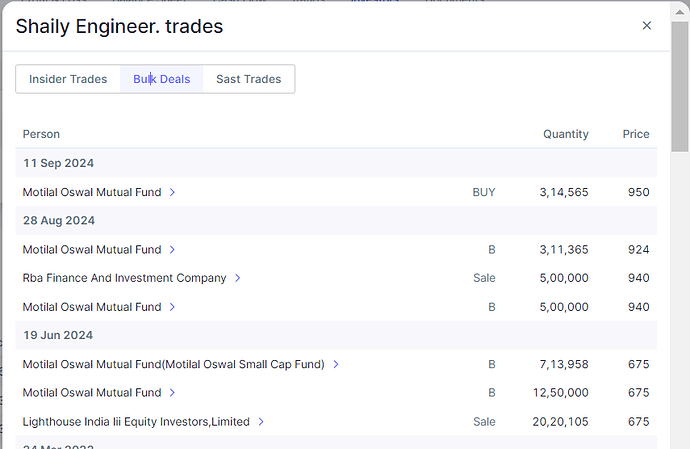This screenshot has width=690, height=449.
Task: Click chevron next to Rba Finance And Investment Company
Action: pyautogui.click(x=238, y=278)
